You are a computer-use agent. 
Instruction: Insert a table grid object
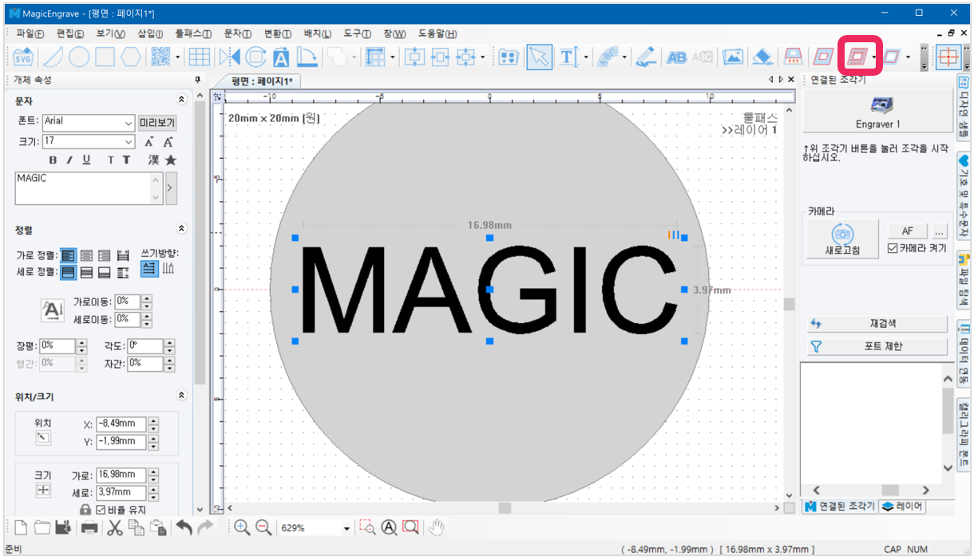pos(199,57)
